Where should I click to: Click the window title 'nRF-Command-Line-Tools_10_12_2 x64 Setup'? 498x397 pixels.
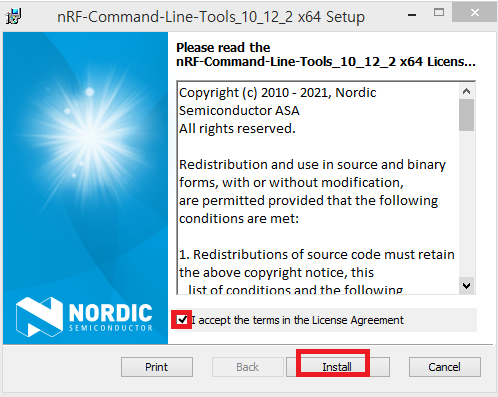click(x=211, y=17)
